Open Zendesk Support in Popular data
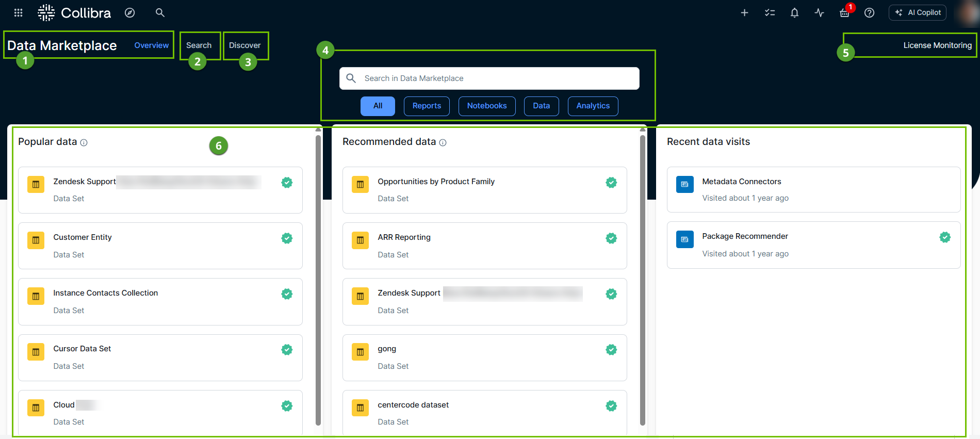The width and height of the screenshot is (980, 439). click(160, 190)
